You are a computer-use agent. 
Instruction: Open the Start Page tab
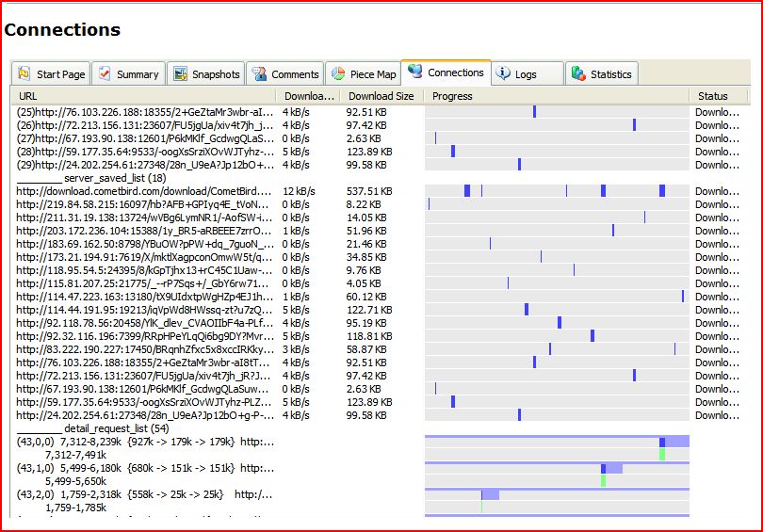click(51, 73)
